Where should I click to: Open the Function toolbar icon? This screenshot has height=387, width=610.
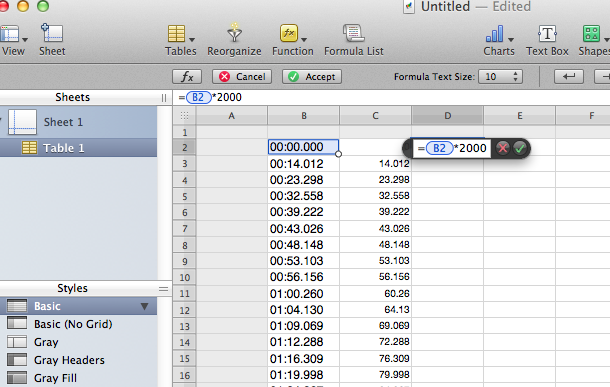pyautogui.click(x=289, y=33)
